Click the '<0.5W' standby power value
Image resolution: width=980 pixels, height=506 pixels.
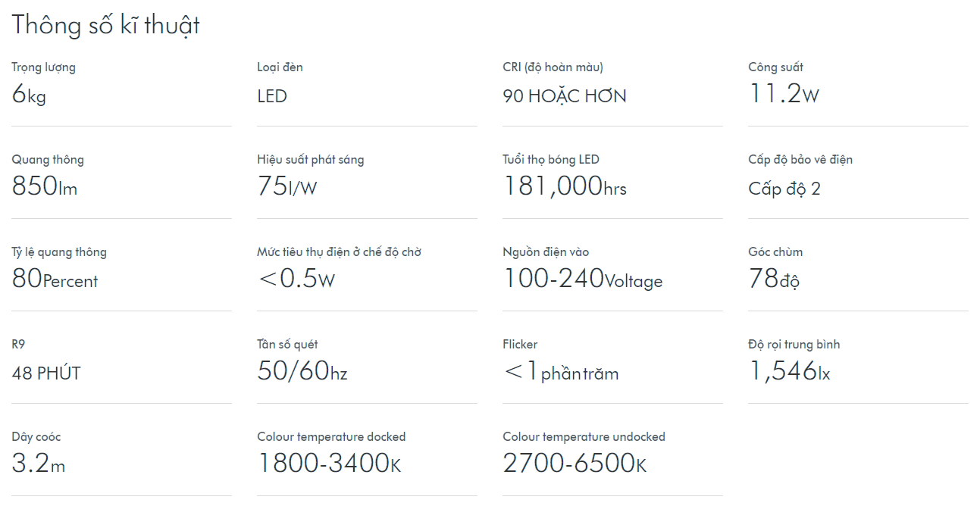pyautogui.click(x=296, y=280)
